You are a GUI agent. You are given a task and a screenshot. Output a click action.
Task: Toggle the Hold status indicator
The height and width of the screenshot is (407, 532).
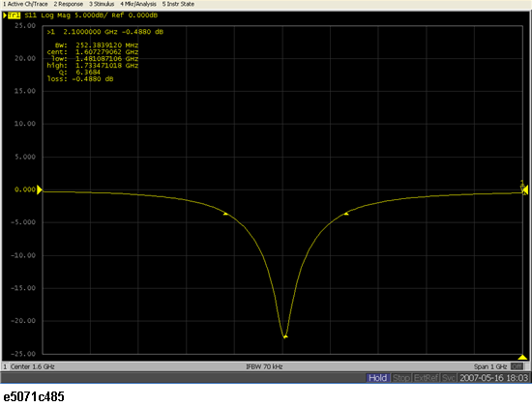pos(377,377)
